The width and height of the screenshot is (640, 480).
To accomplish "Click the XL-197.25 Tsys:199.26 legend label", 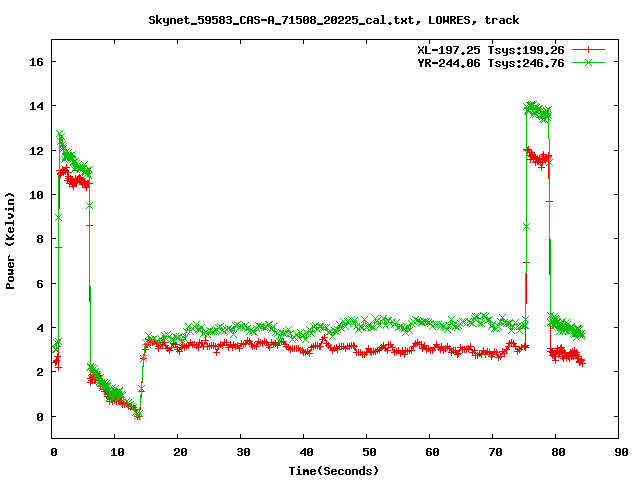I will click(x=491, y=50).
